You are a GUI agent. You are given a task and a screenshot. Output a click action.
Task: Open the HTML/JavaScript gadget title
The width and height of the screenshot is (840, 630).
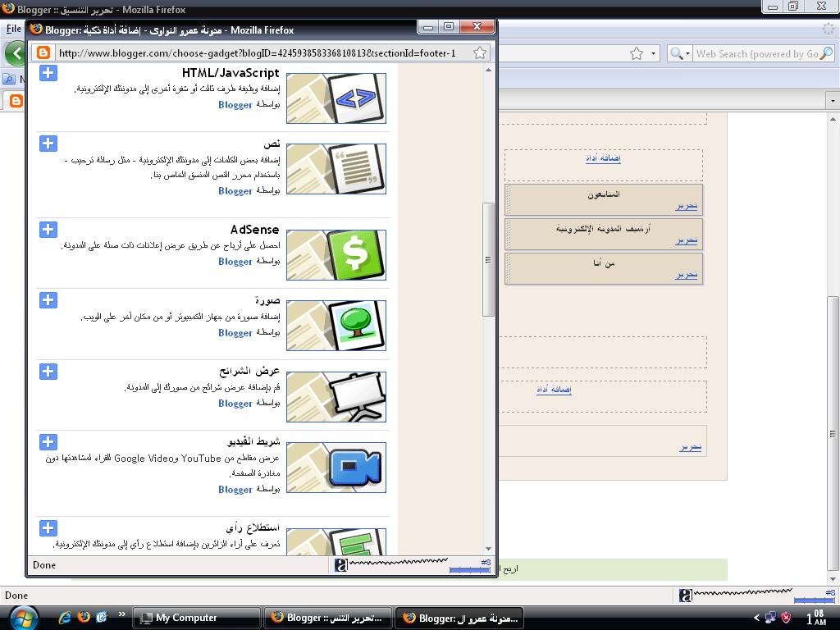tap(231, 73)
